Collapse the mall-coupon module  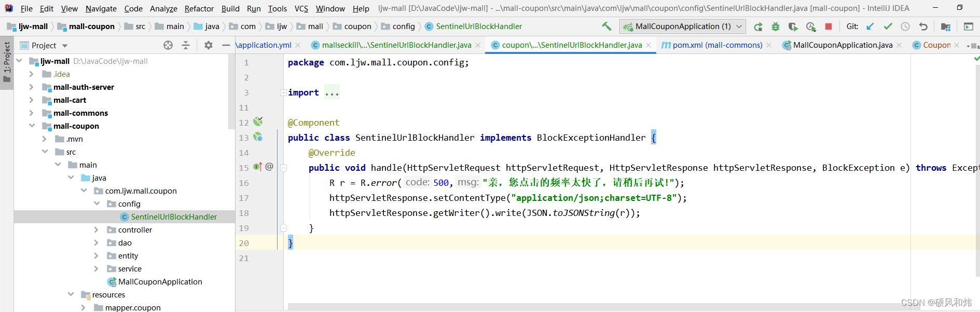tap(32, 126)
